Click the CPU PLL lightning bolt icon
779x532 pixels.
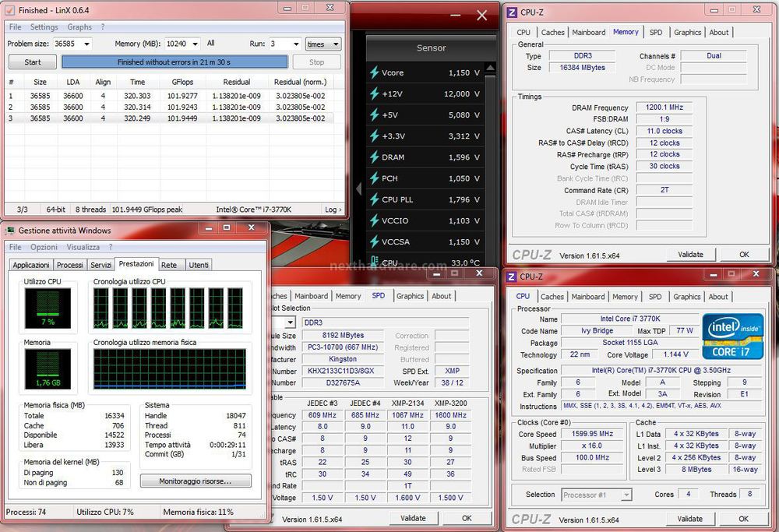pyautogui.click(x=374, y=199)
